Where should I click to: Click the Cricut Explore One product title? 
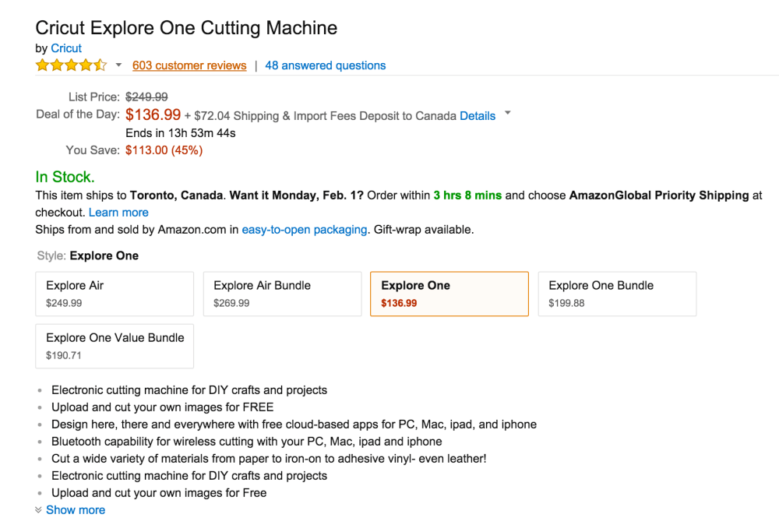pos(186,28)
